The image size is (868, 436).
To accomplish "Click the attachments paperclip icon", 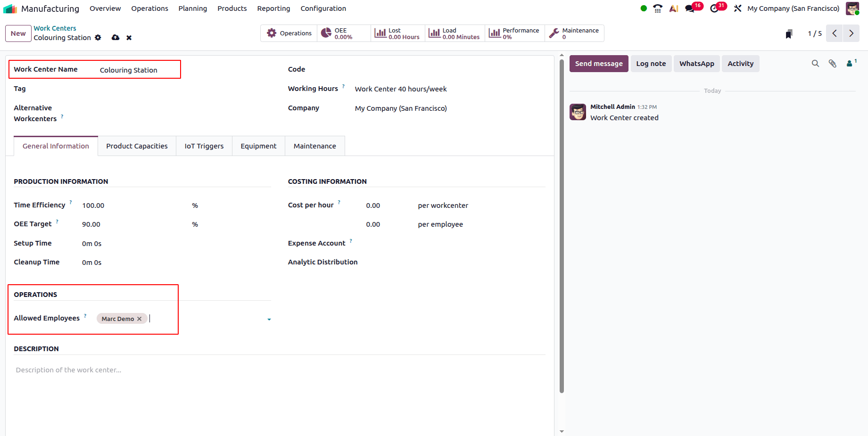I will (833, 64).
